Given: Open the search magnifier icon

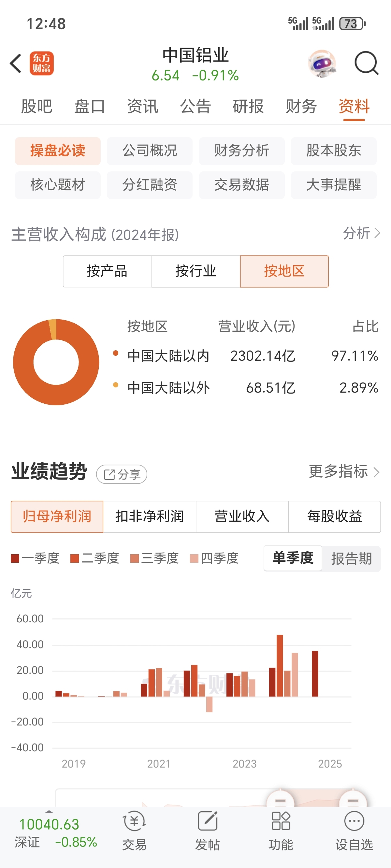Looking at the screenshot, I should coord(366,63).
